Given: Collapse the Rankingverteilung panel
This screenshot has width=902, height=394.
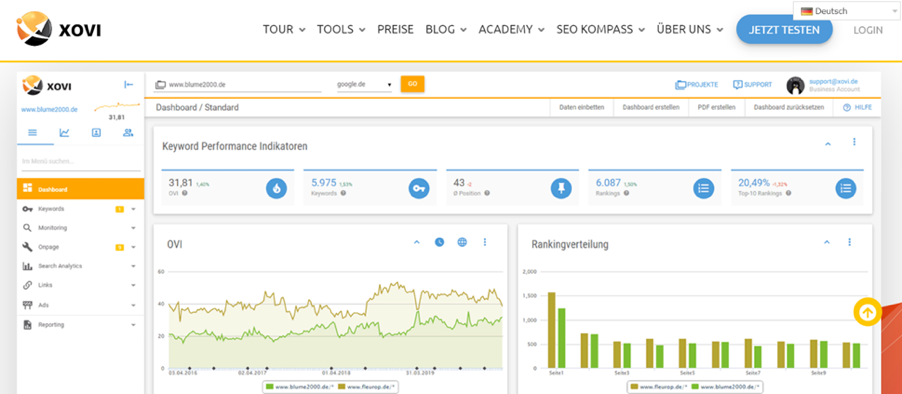Looking at the screenshot, I should coord(827,242).
